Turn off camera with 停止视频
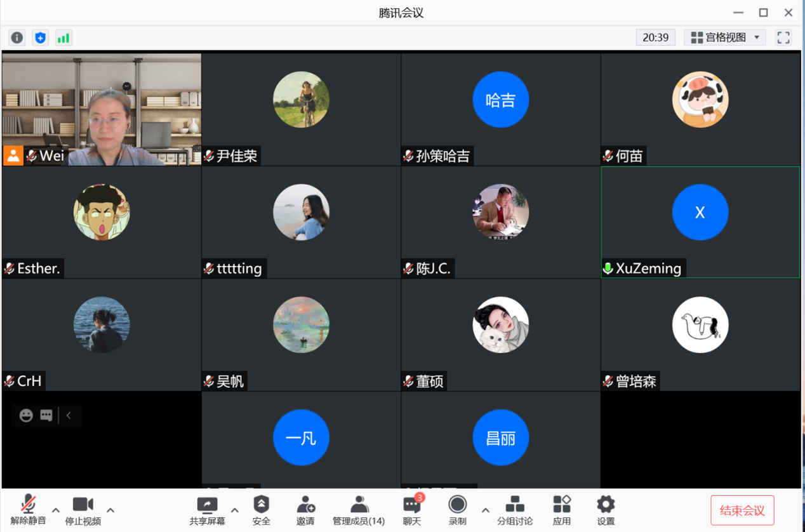Image resolution: width=805 pixels, height=532 pixels. click(x=83, y=510)
